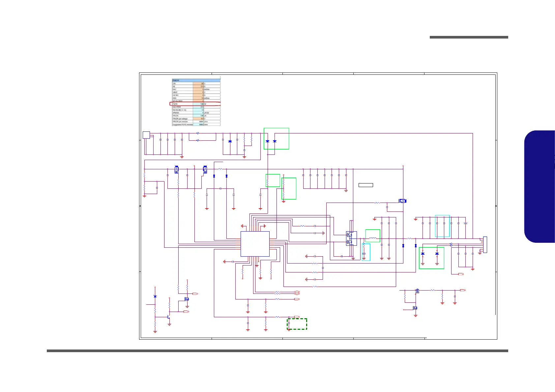
Task: Click the central charger IC block in schematic
Action: [255, 244]
